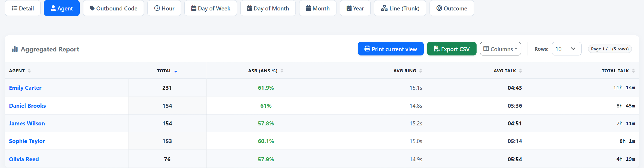This screenshot has height=168, width=644.
Task: Click the Total Talk sort icon
Action: 634,71
